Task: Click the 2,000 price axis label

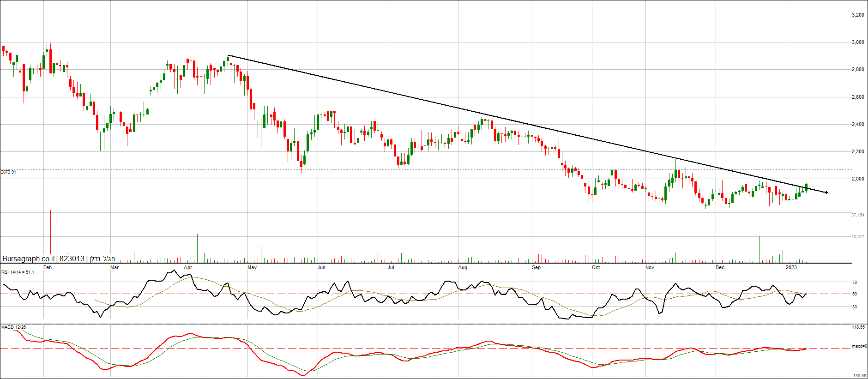Action: 858,179
